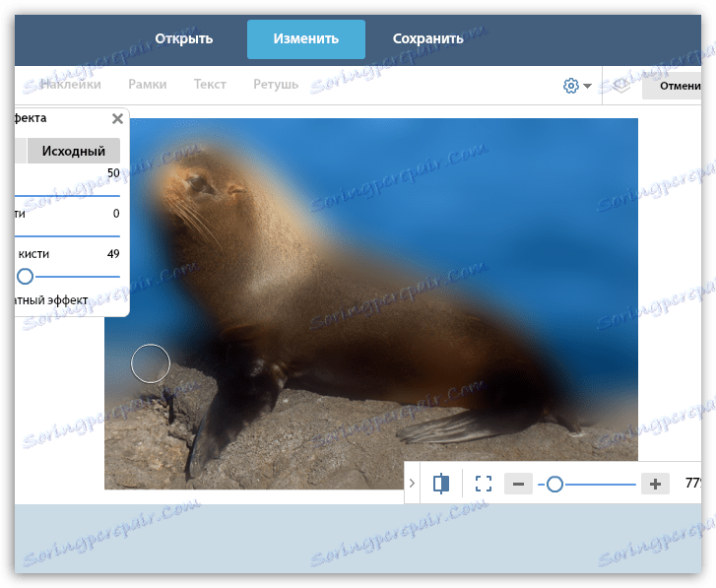Select the Рамки menu item

[147, 84]
